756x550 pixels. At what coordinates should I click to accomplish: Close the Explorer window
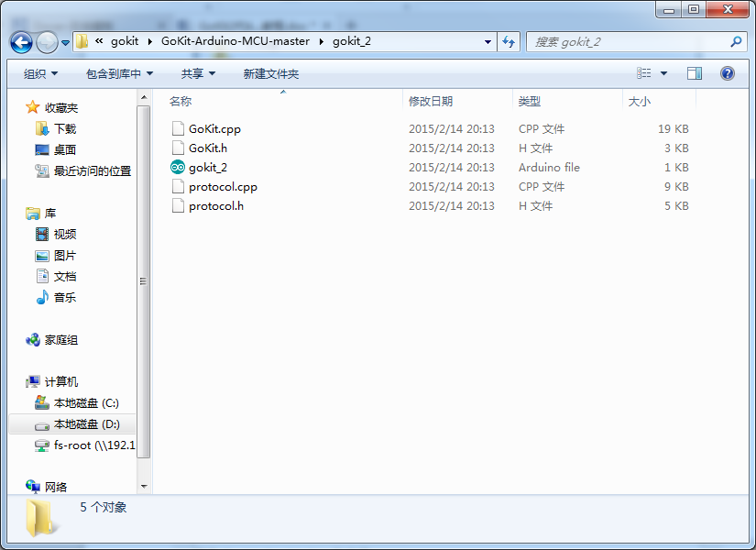728,10
